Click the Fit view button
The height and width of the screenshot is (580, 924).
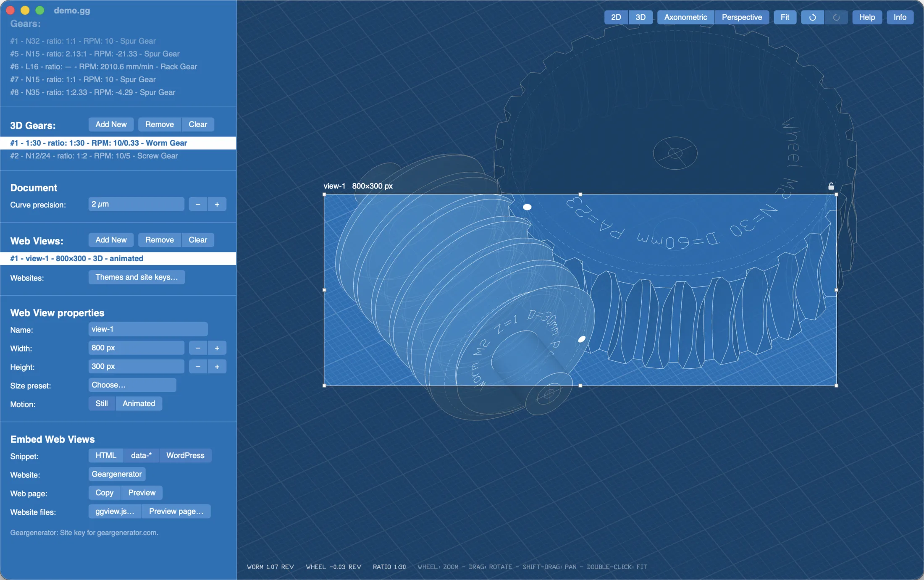click(x=785, y=17)
